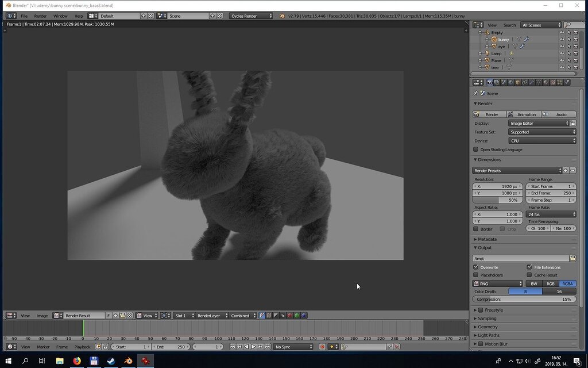Click the Compression slider

click(x=524, y=300)
